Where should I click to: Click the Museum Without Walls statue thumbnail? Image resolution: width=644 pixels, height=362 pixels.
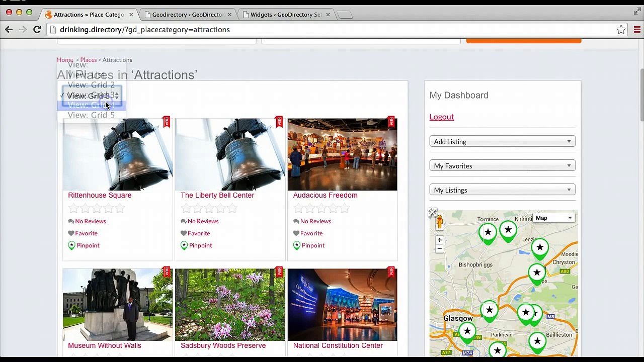tap(118, 305)
